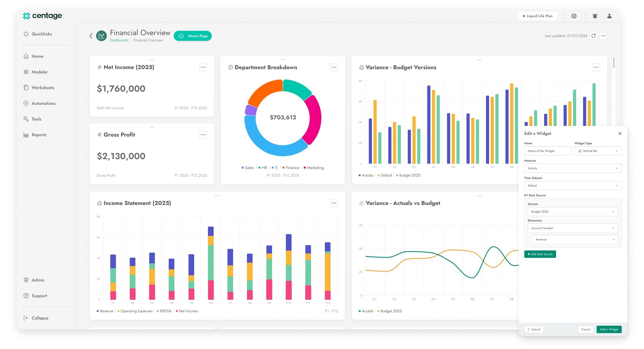The width and height of the screenshot is (644, 349).
Task: Click the pie chart icon in top bar
Action: [574, 16]
